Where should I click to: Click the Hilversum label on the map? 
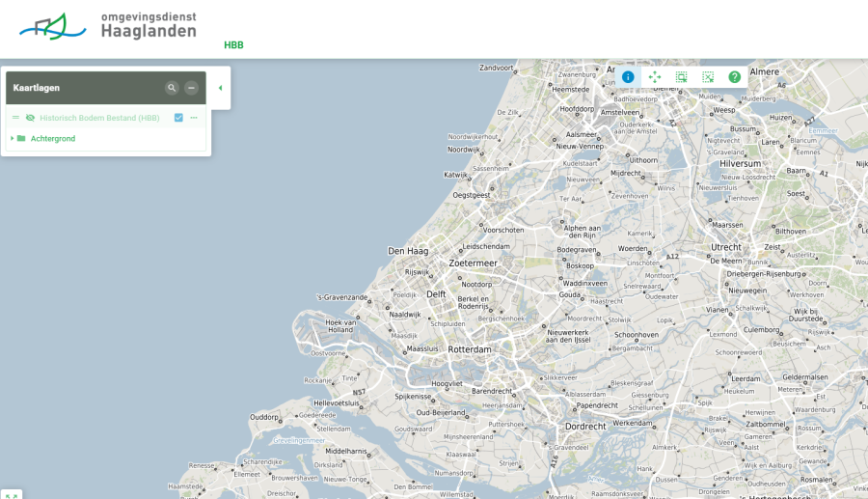[740, 164]
